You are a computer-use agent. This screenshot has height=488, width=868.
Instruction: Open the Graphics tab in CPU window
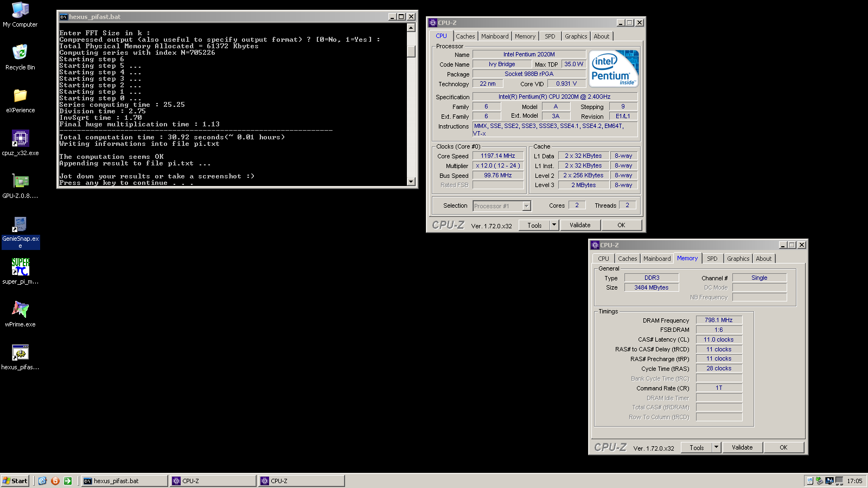tap(576, 36)
